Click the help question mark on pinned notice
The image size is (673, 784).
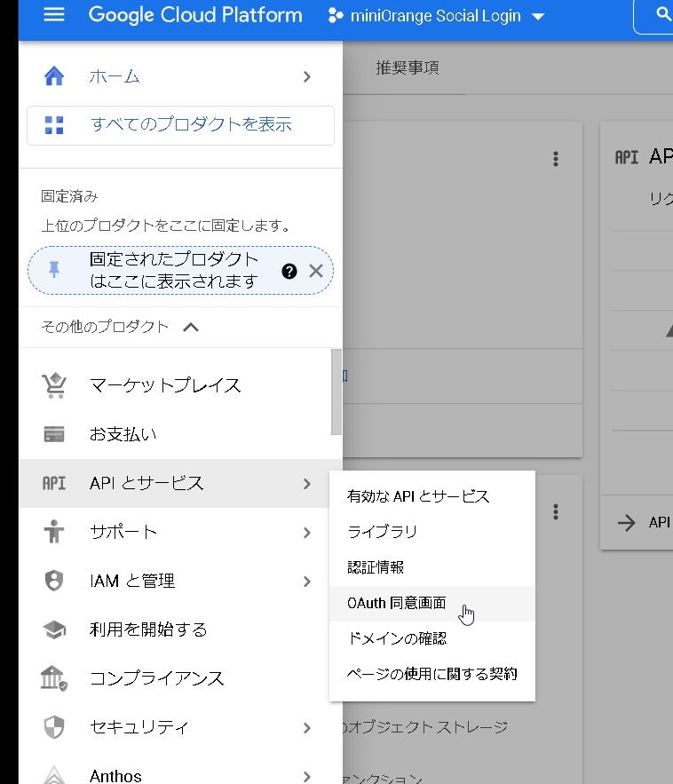(x=289, y=272)
